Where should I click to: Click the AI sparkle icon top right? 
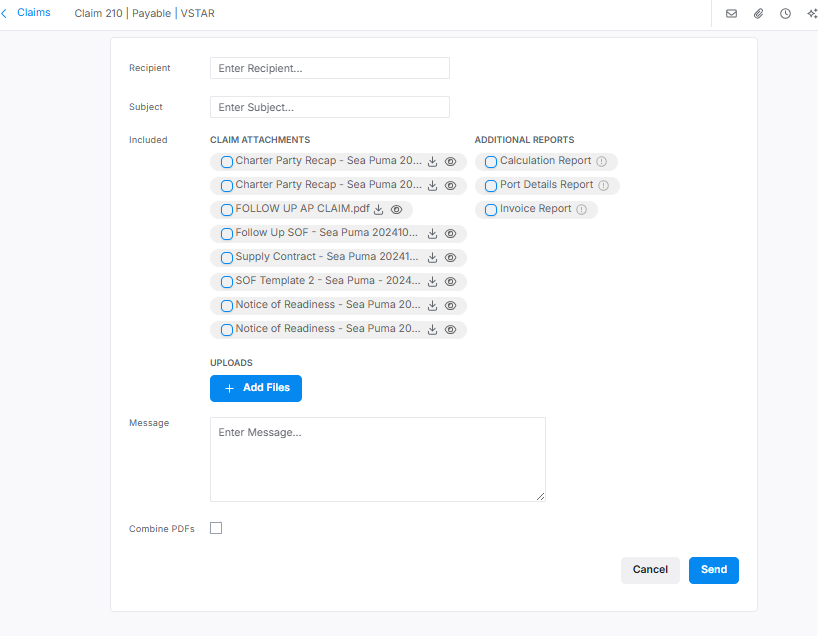[811, 14]
